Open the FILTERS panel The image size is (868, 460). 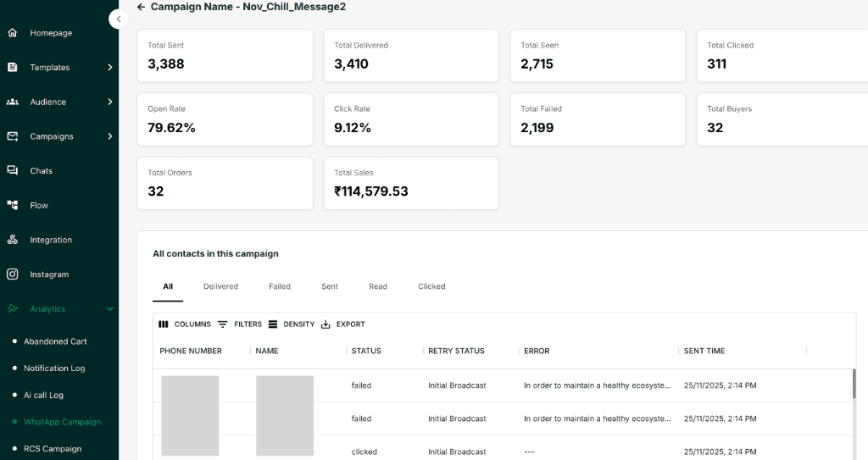[240, 324]
